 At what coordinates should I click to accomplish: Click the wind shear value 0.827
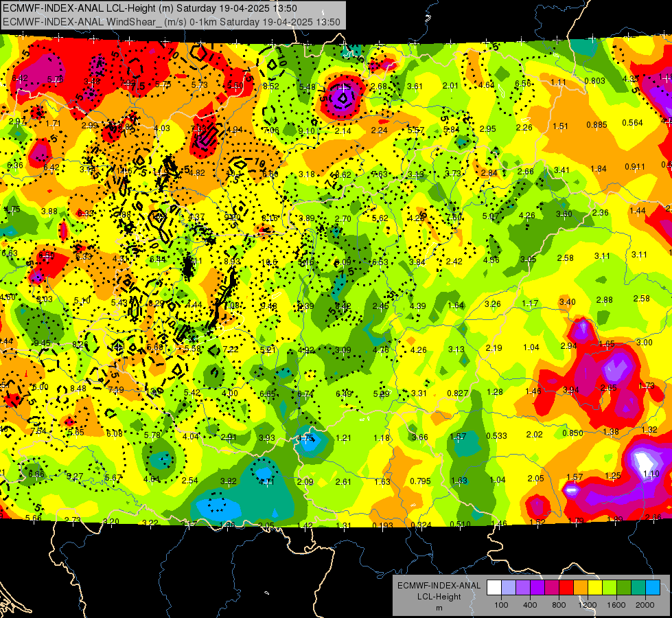[x=457, y=393]
